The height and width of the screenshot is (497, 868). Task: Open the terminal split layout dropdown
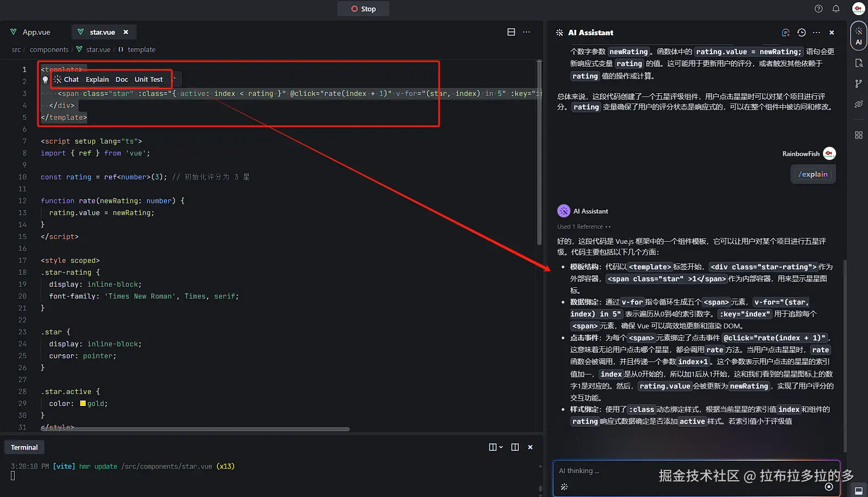[496, 447]
